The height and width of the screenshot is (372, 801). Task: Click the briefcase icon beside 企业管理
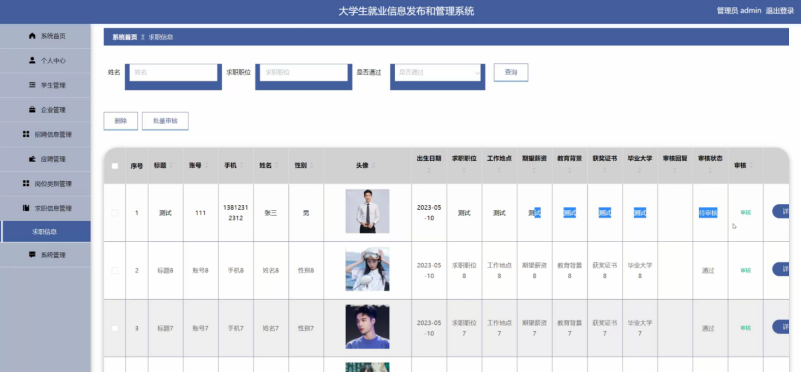coord(32,109)
